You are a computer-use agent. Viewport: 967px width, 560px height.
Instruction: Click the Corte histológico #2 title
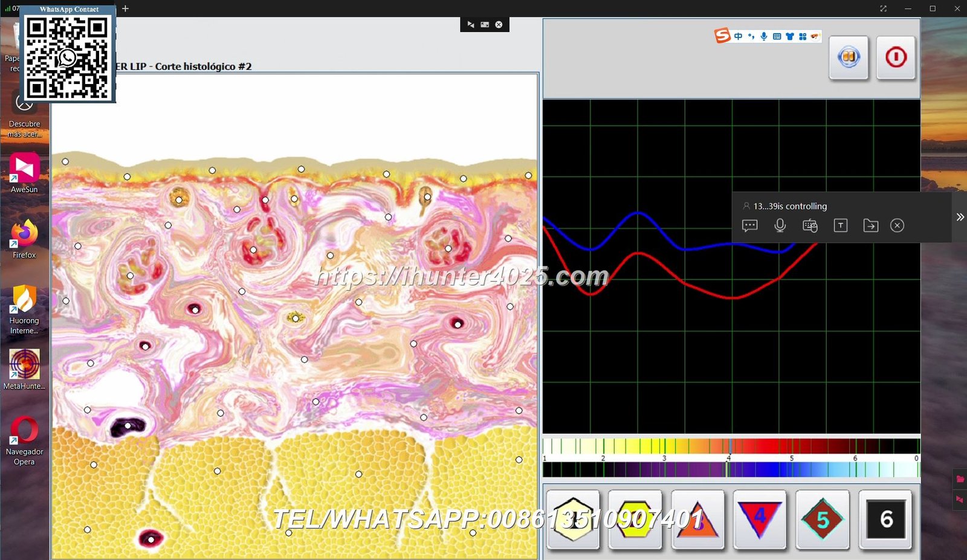click(184, 66)
